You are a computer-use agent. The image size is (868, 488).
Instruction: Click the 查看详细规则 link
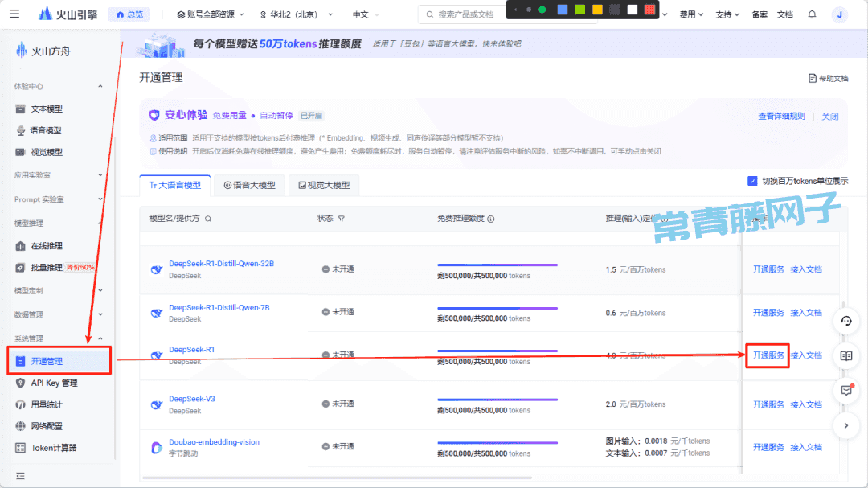tap(781, 117)
